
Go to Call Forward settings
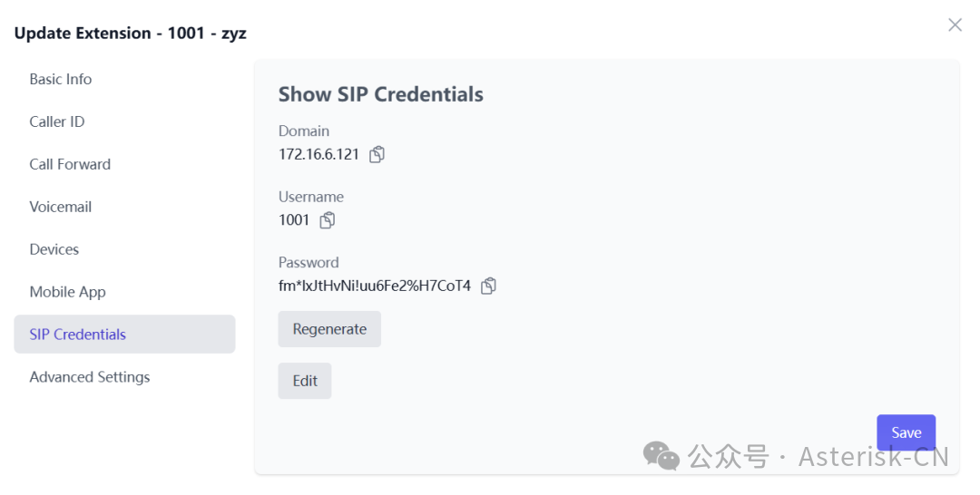[70, 165]
